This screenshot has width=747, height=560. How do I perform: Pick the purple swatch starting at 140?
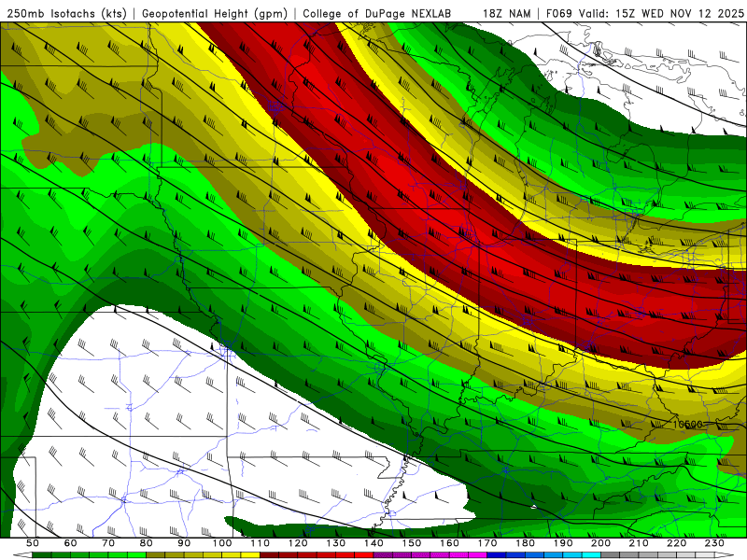pos(383,554)
